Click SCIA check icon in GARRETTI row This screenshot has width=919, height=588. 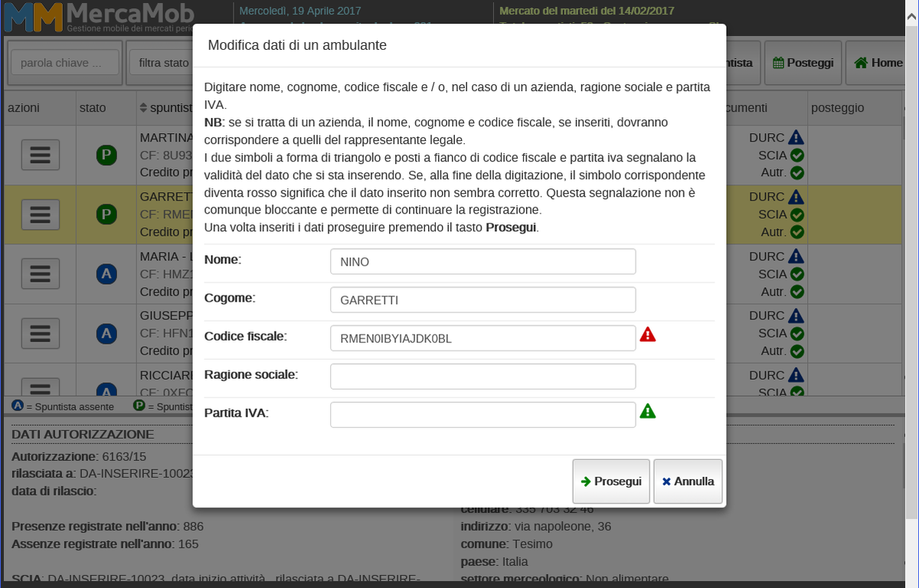tap(796, 214)
